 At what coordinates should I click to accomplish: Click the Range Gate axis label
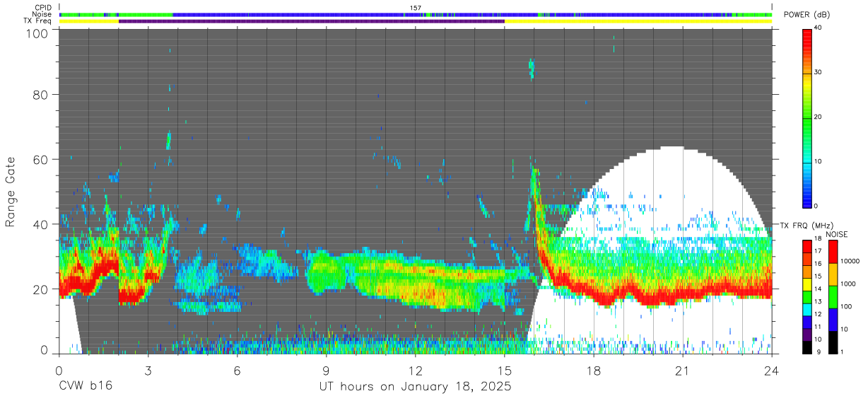click(x=11, y=190)
